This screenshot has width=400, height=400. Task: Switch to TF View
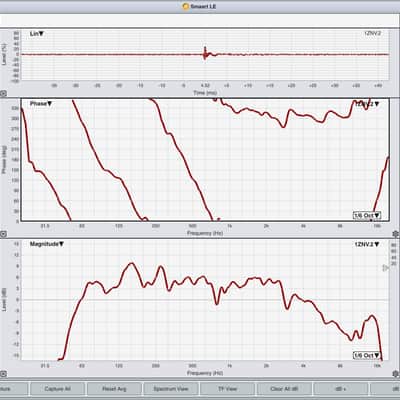point(227,389)
